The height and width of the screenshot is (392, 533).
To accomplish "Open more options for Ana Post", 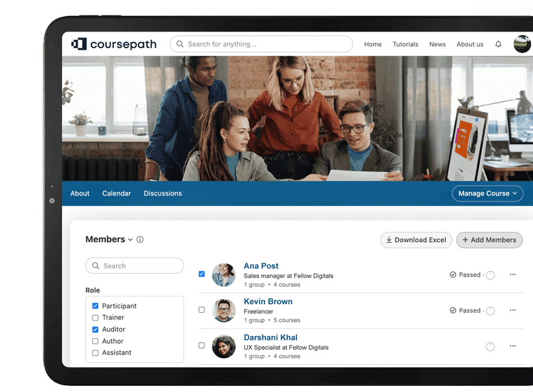I will [512, 275].
